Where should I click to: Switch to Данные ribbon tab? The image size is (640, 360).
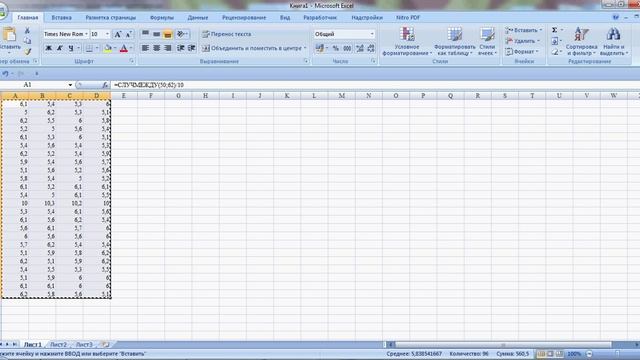tap(198, 18)
